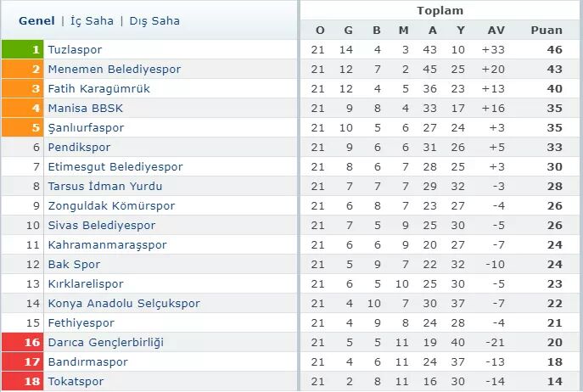Image resolution: width=583 pixels, height=392 pixels.
Task: Click the green rank 1 badge
Action: tap(22, 49)
